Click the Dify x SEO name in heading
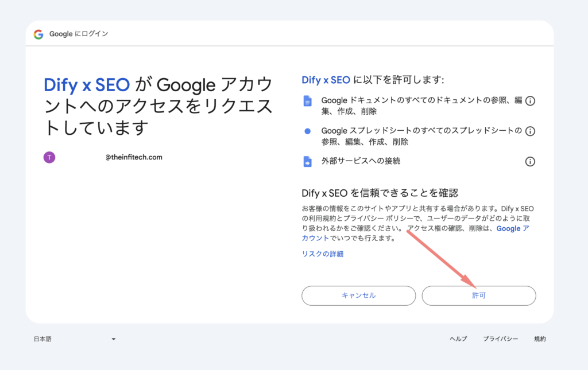Screen dimensions: 588x370 (x=87, y=85)
